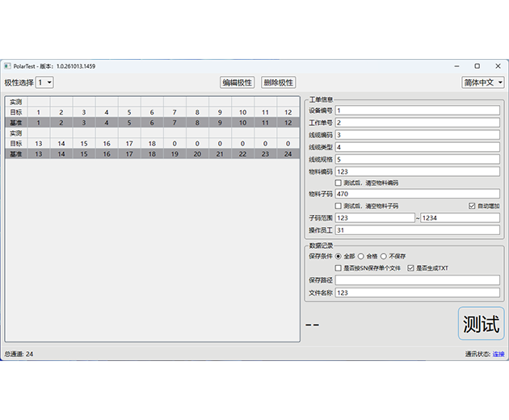Enable 测试后，清空物料子码 checkbox
This screenshot has width=509, height=420.
(339, 206)
